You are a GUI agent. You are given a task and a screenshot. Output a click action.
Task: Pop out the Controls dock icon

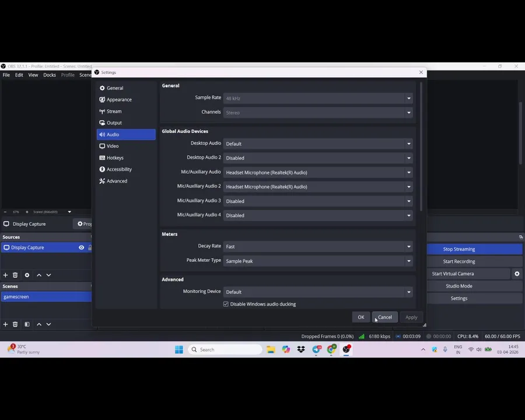tap(521, 237)
